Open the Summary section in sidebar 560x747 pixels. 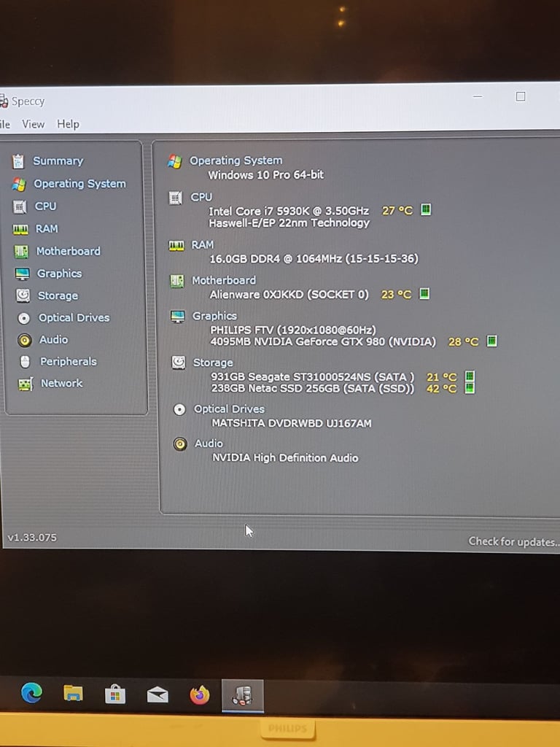click(58, 161)
